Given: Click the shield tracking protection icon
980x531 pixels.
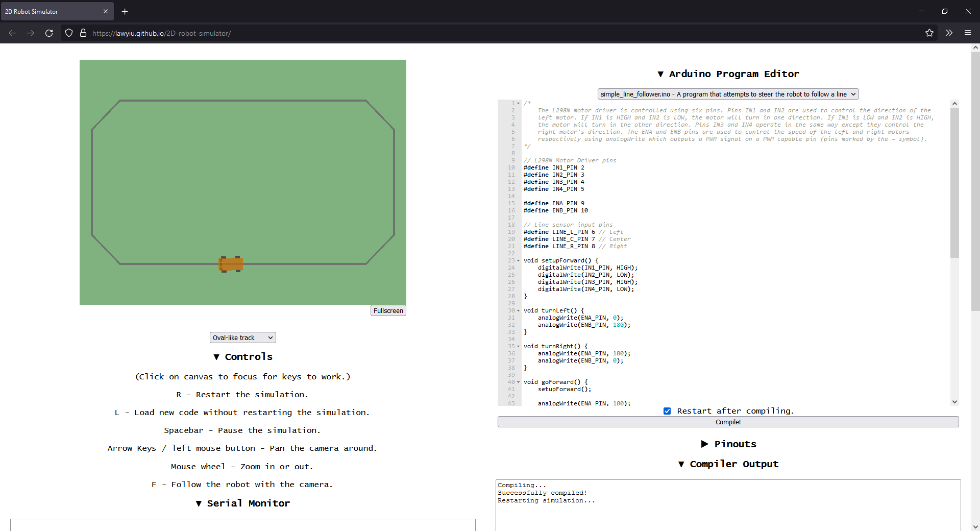Looking at the screenshot, I should pyautogui.click(x=69, y=33).
